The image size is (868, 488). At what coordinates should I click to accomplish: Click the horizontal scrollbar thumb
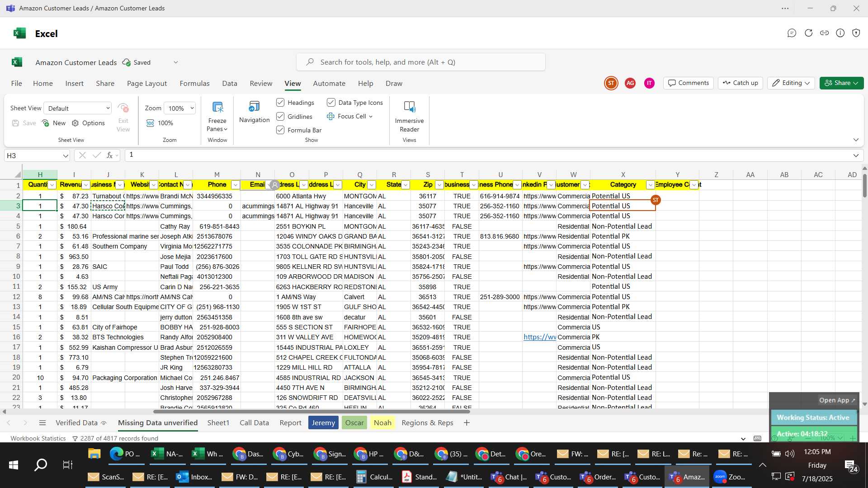tap(311, 412)
